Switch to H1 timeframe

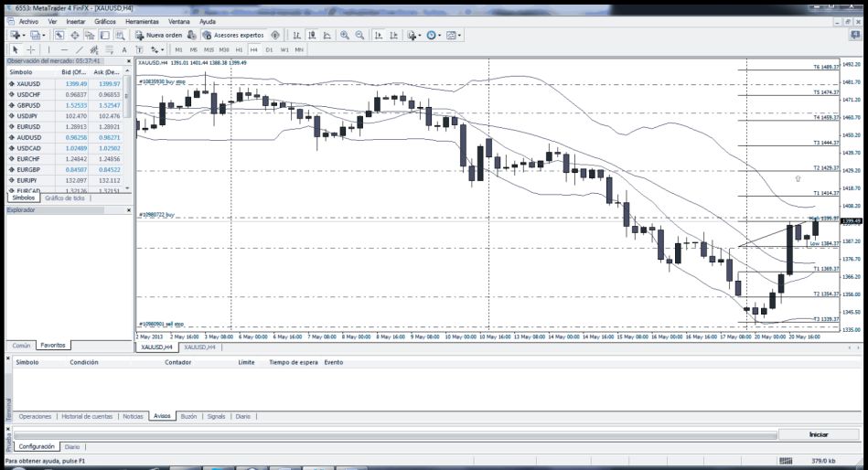tap(239, 49)
